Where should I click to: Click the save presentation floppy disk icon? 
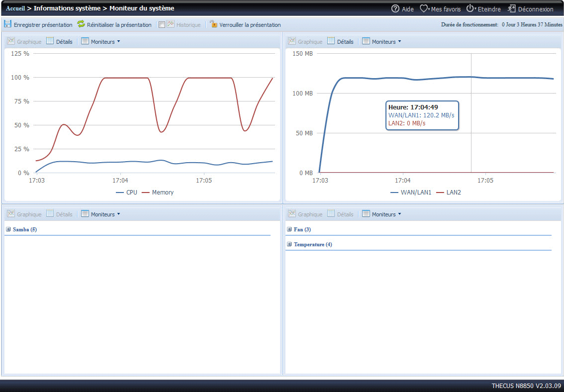[7, 24]
